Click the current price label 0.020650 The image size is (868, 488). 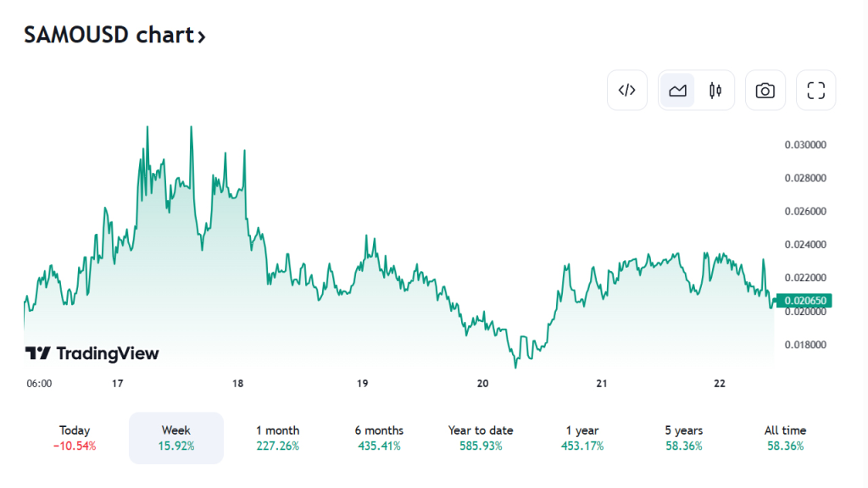pyautogui.click(x=804, y=301)
